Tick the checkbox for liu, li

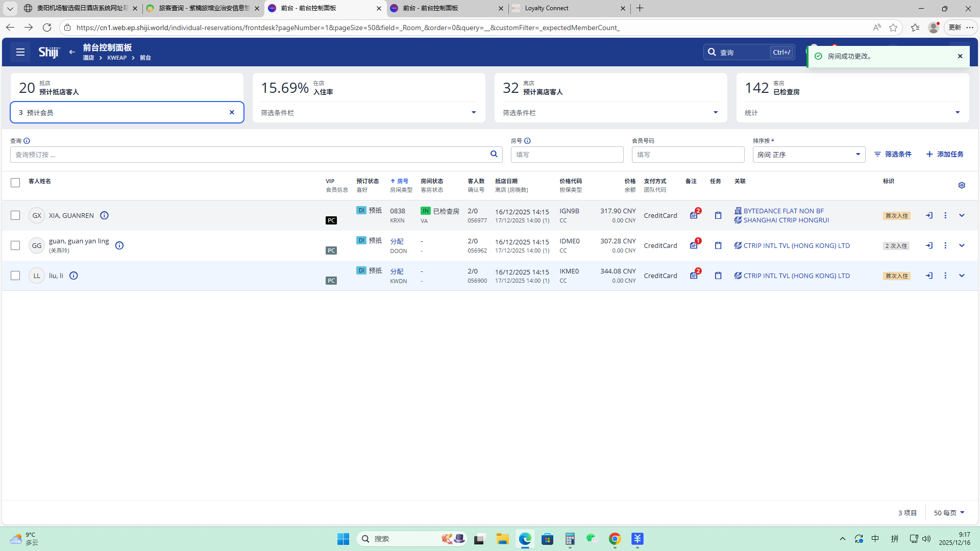point(15,275)
